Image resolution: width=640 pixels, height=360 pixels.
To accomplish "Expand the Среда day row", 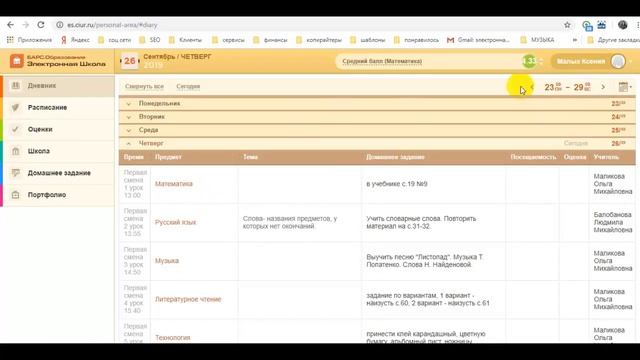I will [x=377, y=130].
